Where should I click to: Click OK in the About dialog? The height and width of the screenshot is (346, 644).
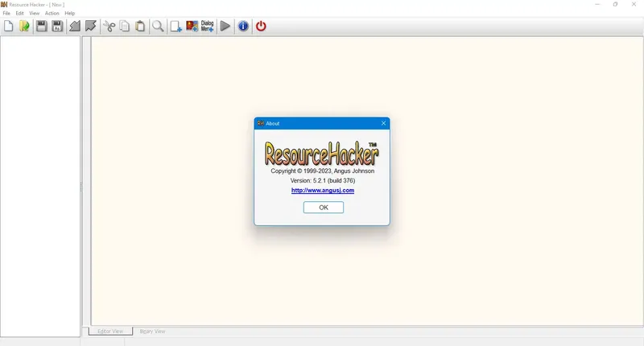tap(324, 208)
